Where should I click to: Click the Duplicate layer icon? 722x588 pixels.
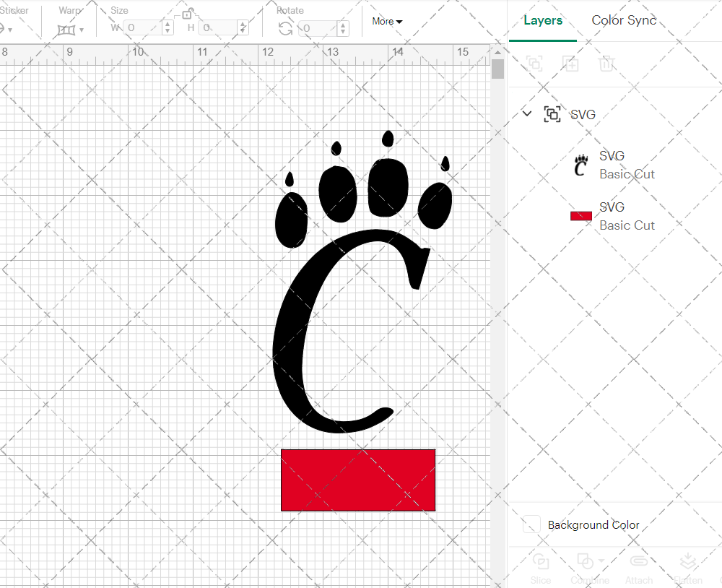570,64
